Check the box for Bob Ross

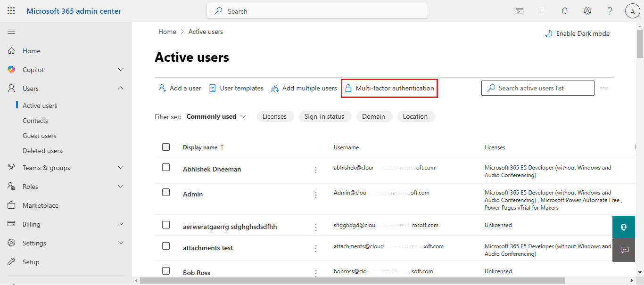pyautogui.click(x=166, y=271)
